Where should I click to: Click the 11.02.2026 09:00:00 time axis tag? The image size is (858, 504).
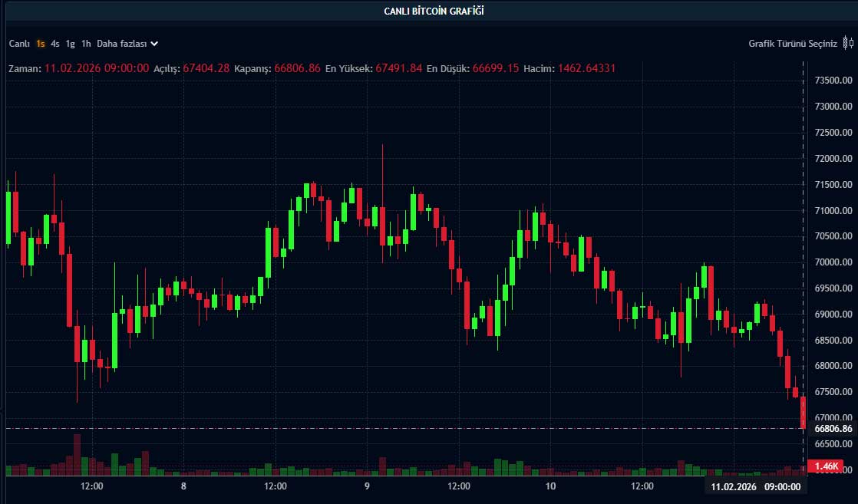pos(755,486)
